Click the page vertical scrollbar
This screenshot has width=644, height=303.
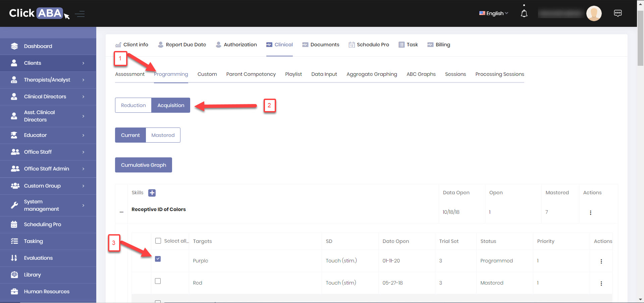[x=640, y=39]
